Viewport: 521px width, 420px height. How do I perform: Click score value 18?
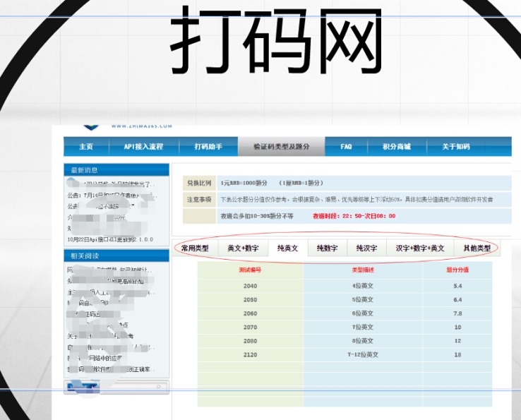(457, 355)
